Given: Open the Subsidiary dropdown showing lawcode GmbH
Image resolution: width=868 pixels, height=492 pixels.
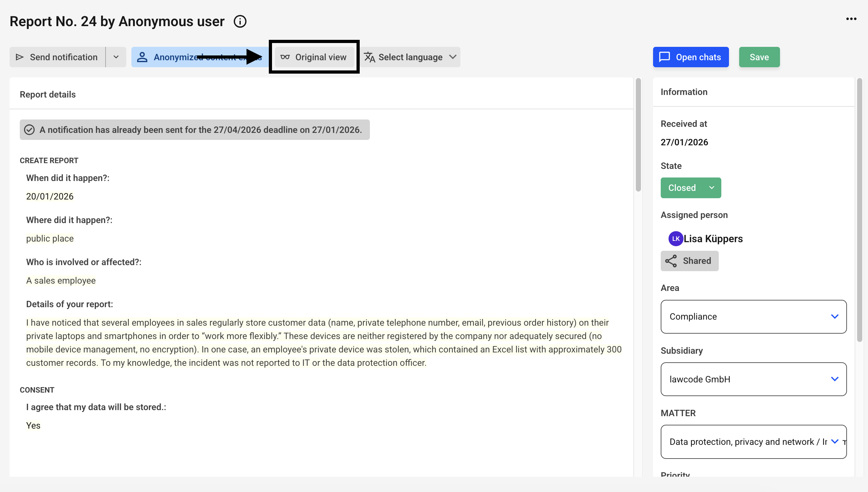Looking at the screenshot, I should pos(754,379).
